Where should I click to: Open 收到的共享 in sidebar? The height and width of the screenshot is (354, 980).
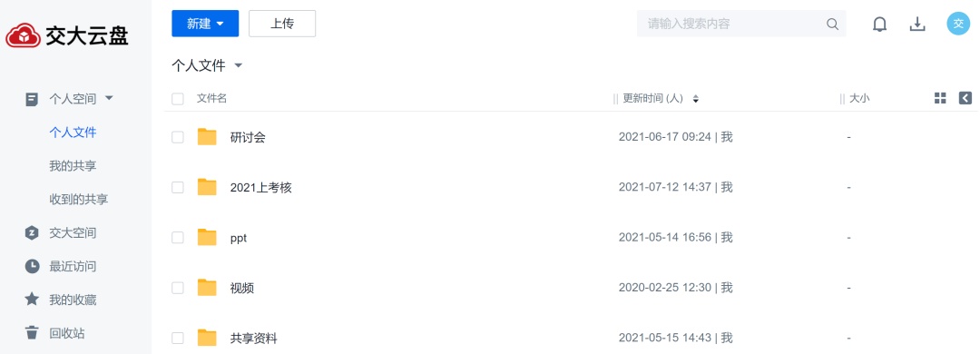coord(79,200)
